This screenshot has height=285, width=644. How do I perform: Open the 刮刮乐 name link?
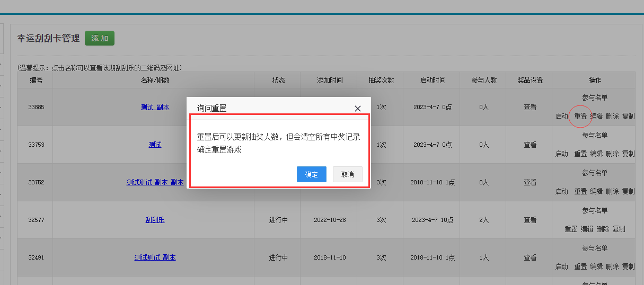(x=155, y=220)
